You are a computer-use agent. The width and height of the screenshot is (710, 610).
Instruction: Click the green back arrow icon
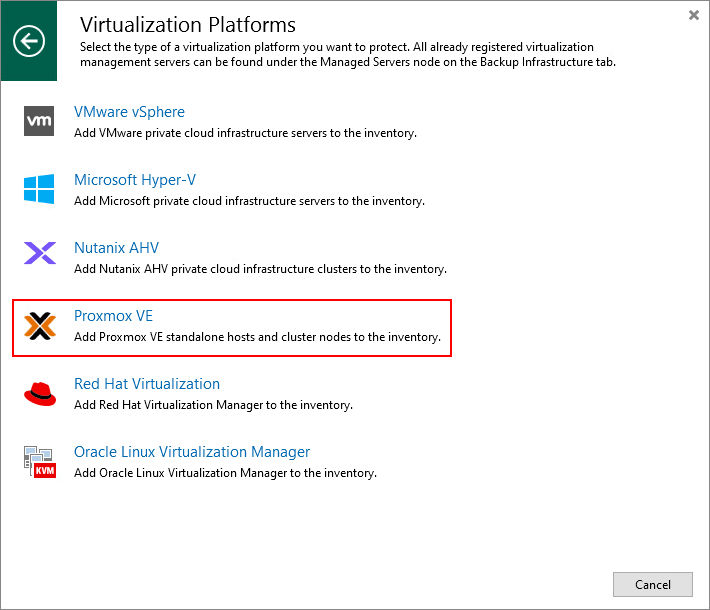(29, 40)
